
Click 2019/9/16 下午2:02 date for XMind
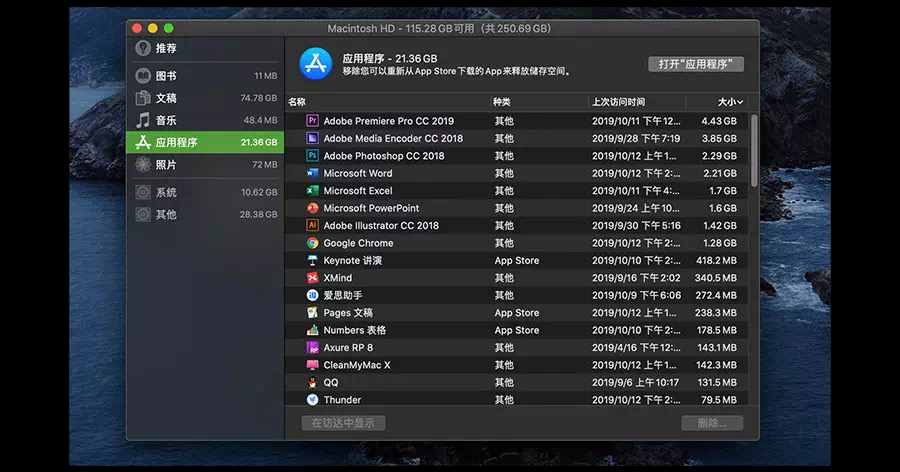[636, 278]
